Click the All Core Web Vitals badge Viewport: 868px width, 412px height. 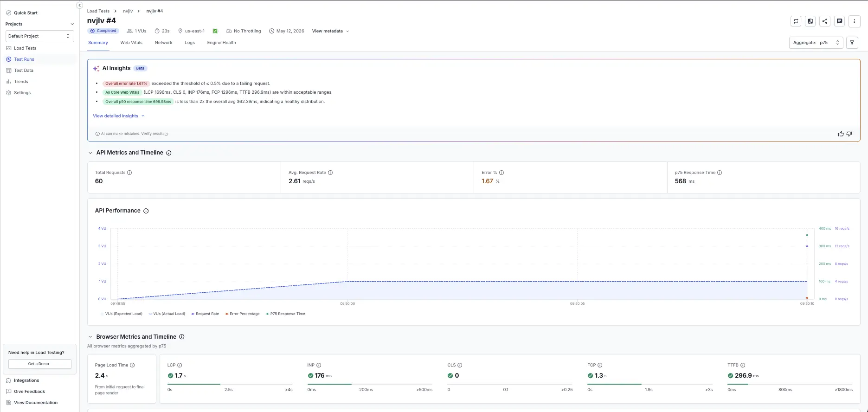(x=122, y=93)
